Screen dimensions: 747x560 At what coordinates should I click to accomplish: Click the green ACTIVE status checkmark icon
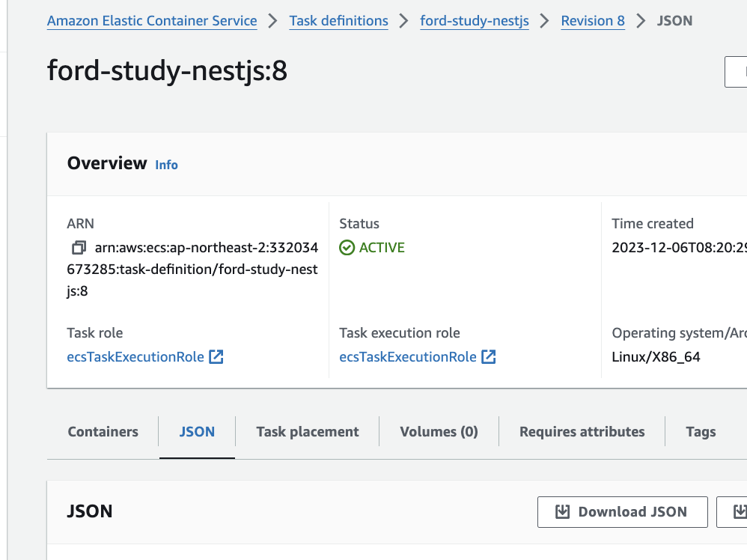pos(347,248)
